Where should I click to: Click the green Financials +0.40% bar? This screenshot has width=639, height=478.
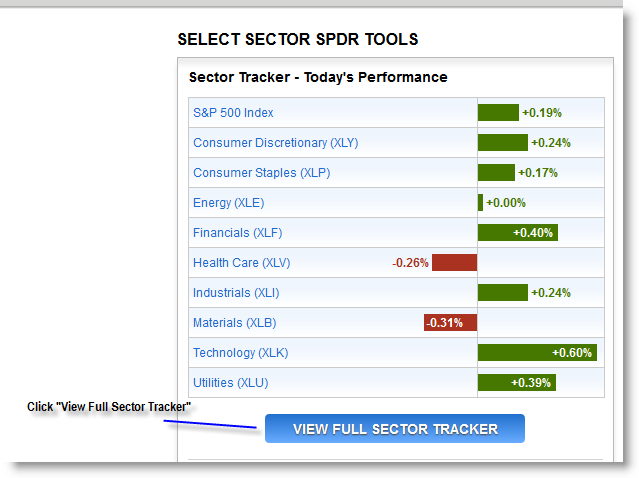click(518, 233)
